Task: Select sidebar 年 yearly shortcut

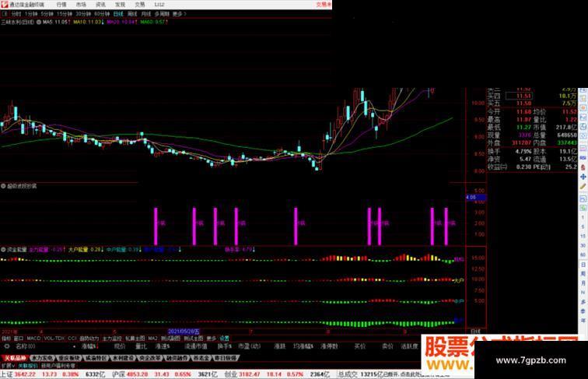Action: (x=583, y=321)
